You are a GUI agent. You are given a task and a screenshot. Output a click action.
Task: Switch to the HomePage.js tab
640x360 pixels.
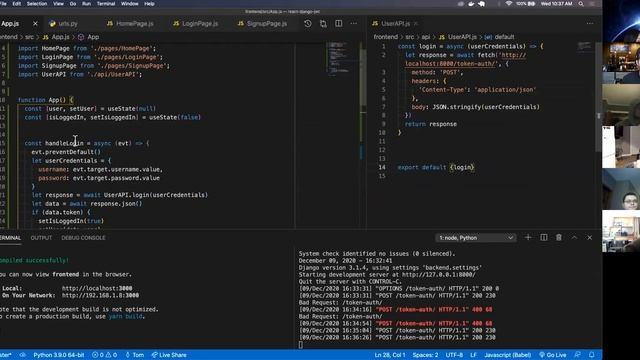[130, 24]
